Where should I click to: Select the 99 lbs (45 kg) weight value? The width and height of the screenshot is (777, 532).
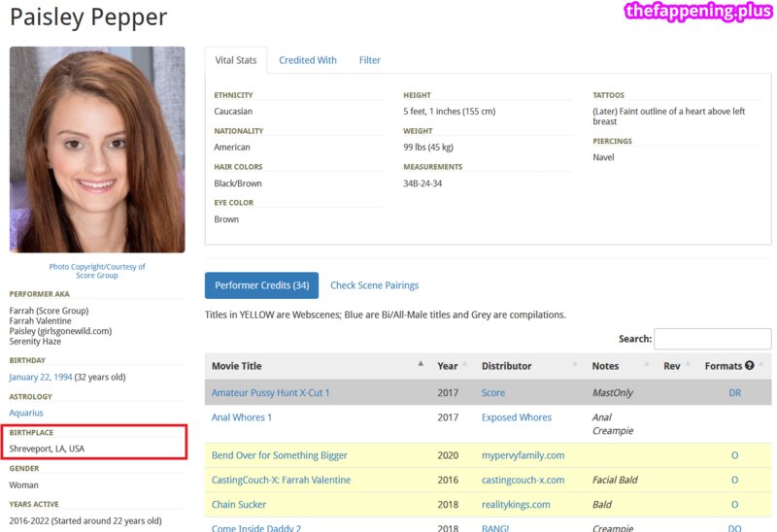click(428, 148)
